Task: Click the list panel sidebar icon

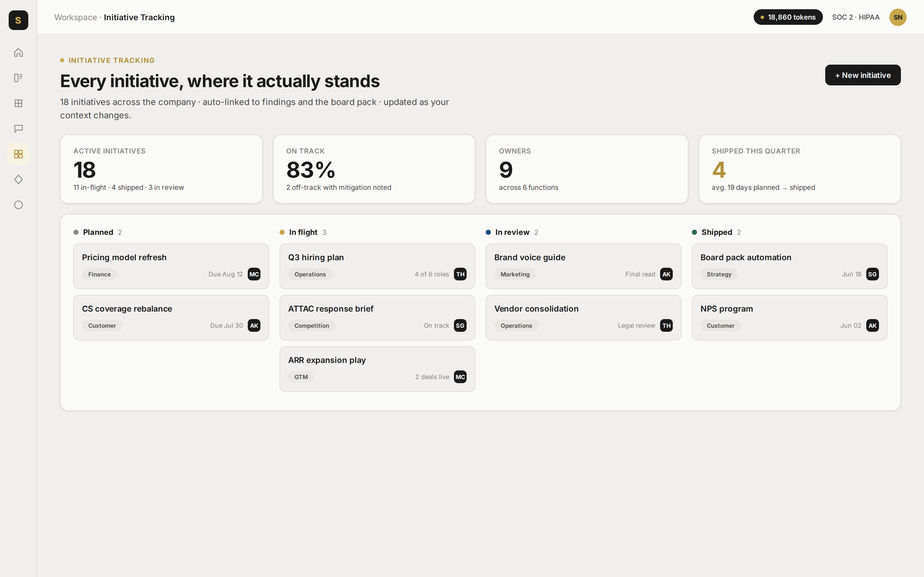Action: (18, 78)
